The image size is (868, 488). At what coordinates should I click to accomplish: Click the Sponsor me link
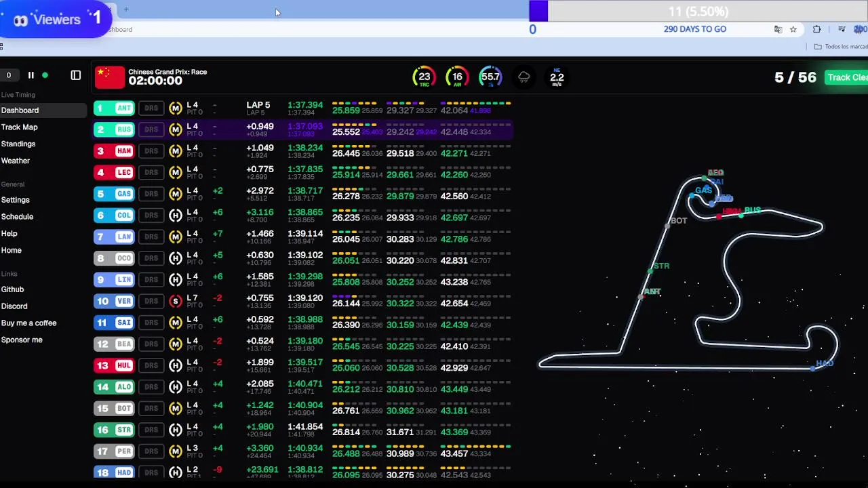click(22, 340)
